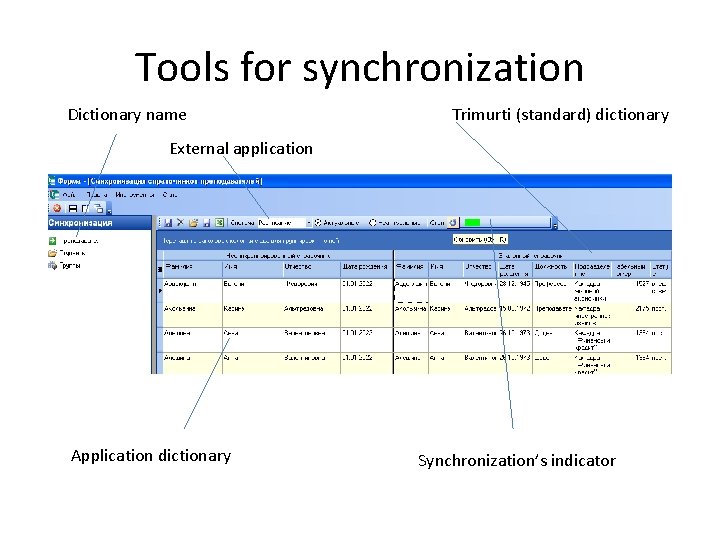Click the open folder icon in grid toolbar
Image resolution: width=720 pixels, height=540 pixels.
pyautogui.click(x=193, y=223)
